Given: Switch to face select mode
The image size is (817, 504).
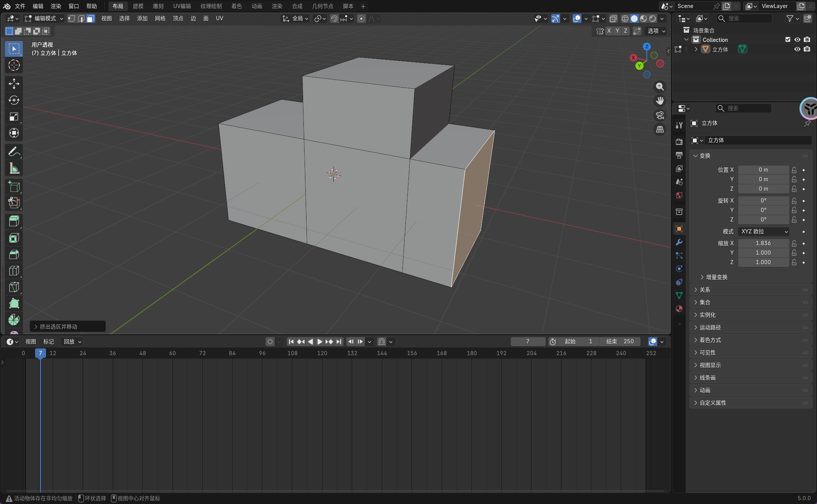Looking at the screenshot, I should (x=91, y=19).
